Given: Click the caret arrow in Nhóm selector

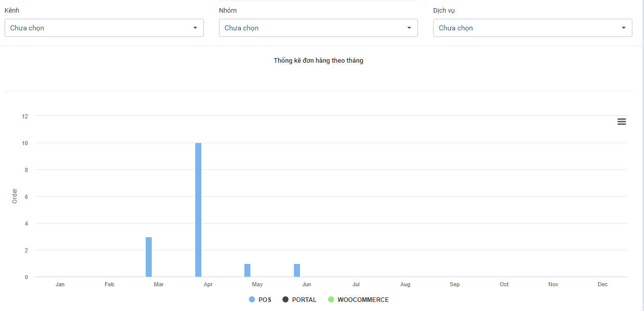Looking at the screenshot, I should [x=409, y=28].
